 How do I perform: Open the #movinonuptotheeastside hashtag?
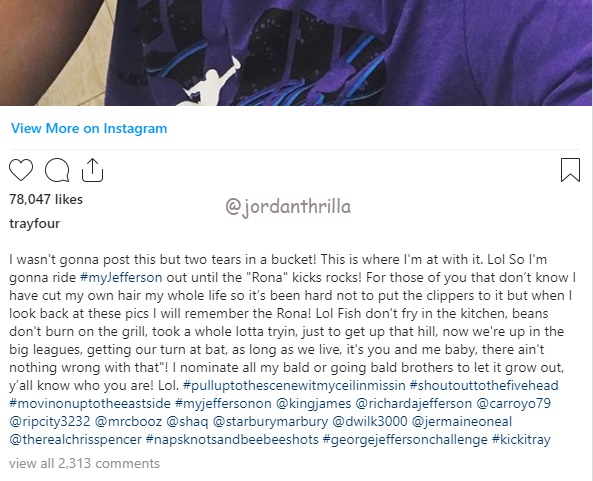[90, 403]
